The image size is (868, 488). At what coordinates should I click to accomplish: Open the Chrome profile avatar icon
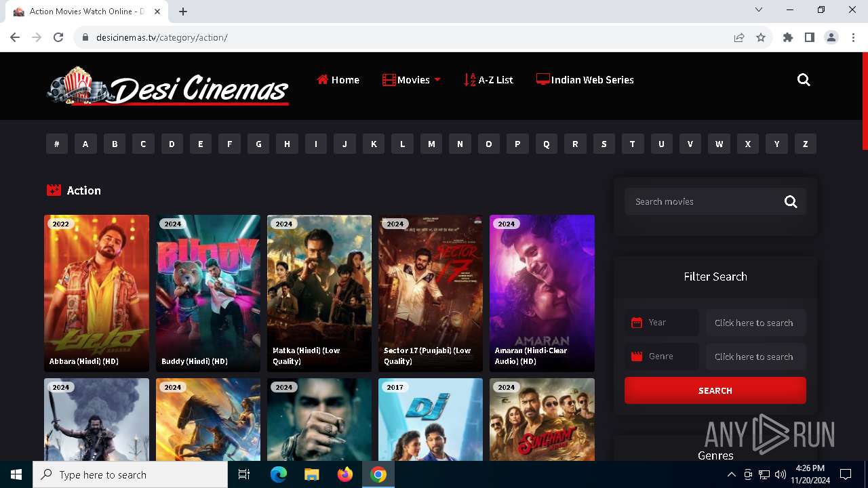[831, 37]
